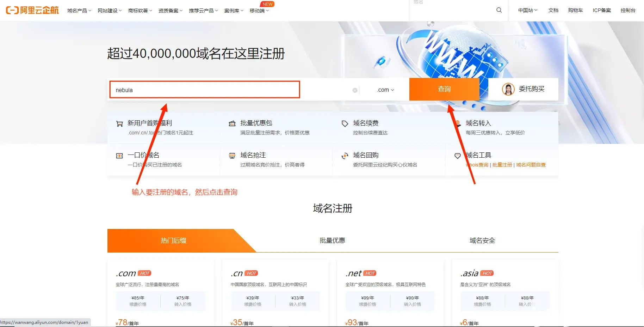Click the search magnifier icon in header
The width and height of the screenshot is (644, 327).
pos(499,10)
